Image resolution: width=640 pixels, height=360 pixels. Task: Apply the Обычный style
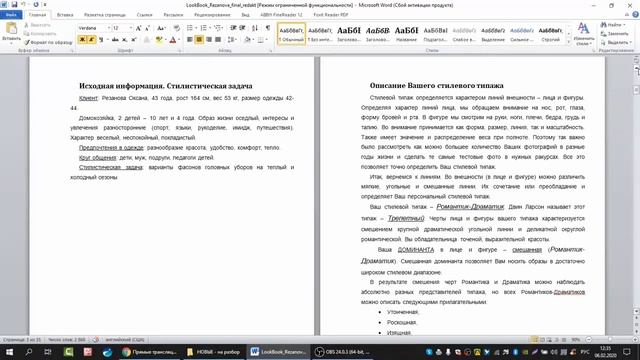pos(291,33)
